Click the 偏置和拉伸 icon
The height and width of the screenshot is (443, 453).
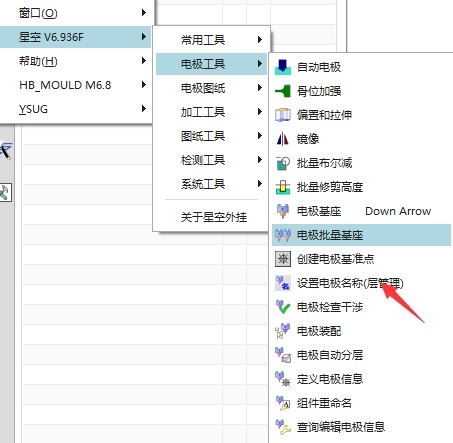pyautogui.click(x=283, y=115)
